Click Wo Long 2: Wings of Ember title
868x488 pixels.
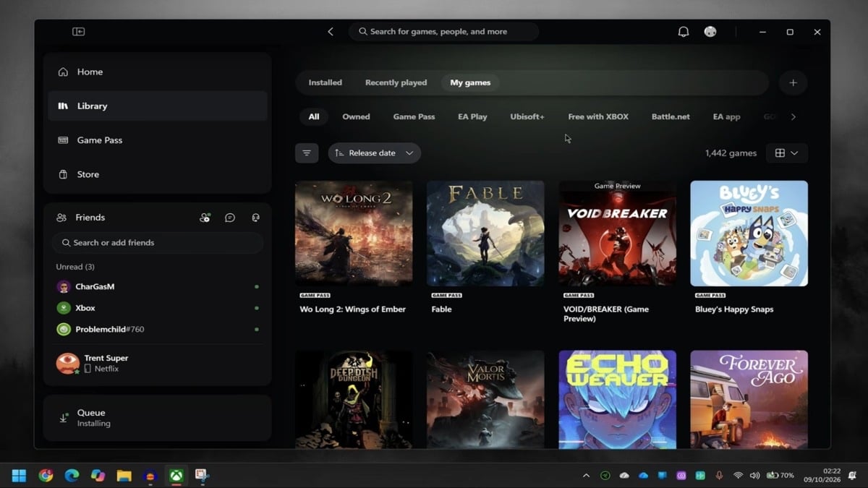coord(353,309)
